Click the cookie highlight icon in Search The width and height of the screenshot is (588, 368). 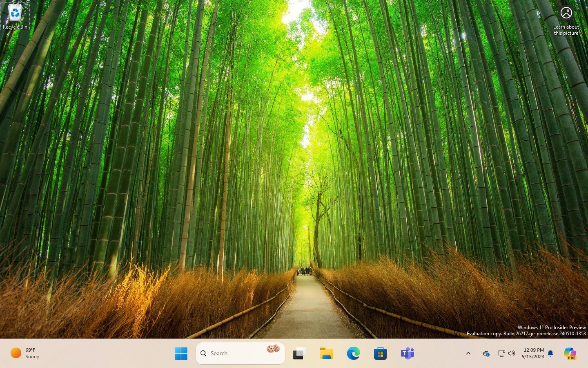(273, 349)
